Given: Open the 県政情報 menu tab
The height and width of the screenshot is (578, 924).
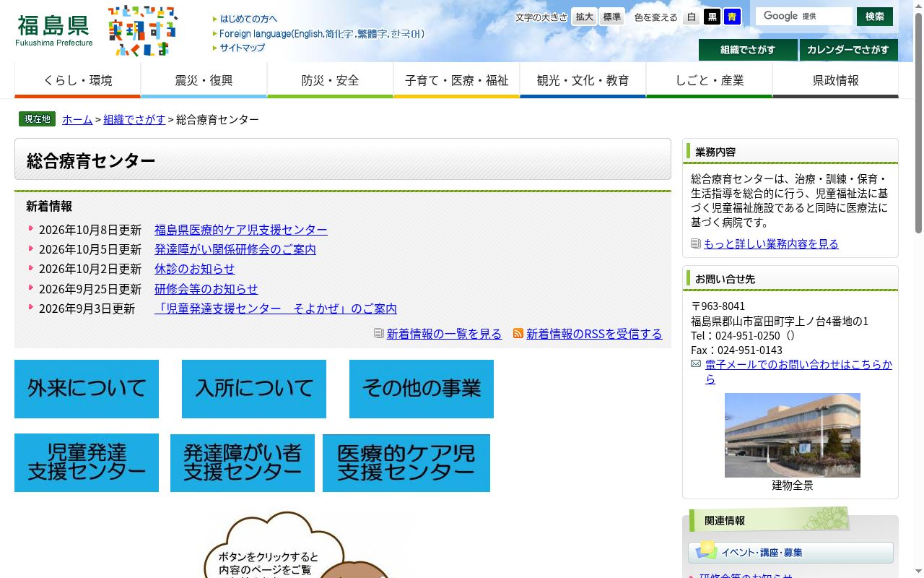Looking at the screenshot, I should [835, 80].
